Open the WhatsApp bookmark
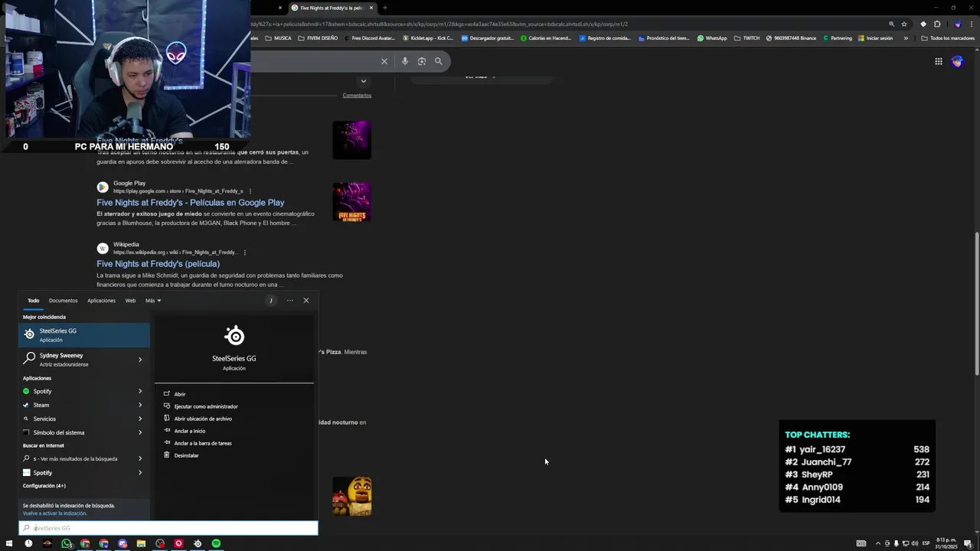Viewport: 980px width, 551px height. (x=712, y=38)
